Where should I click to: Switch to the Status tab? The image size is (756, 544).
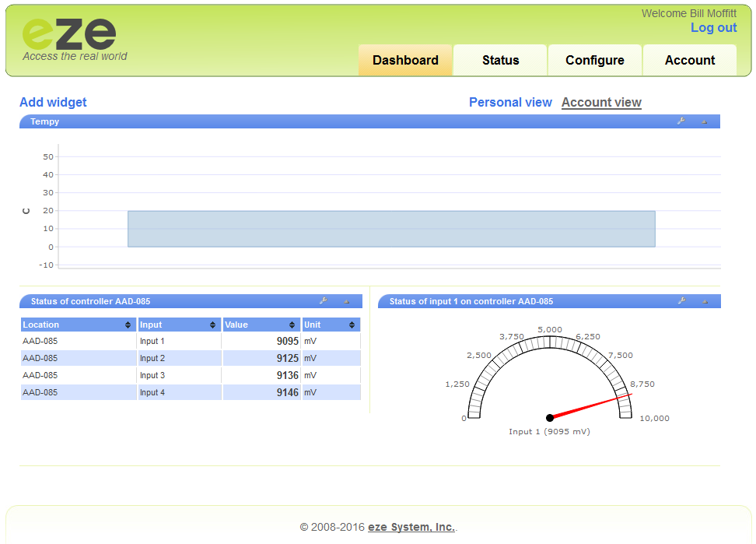click(500, 61)
